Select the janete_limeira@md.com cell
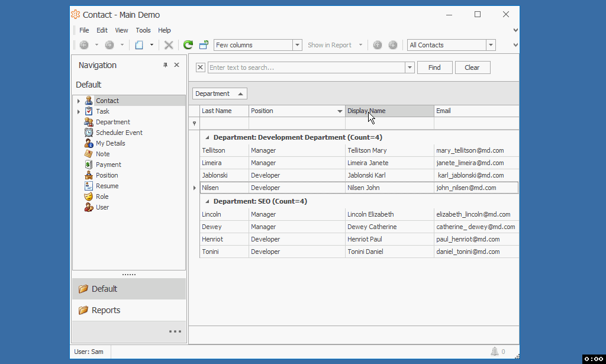The image size is (606, 364). tap(476, 163)
